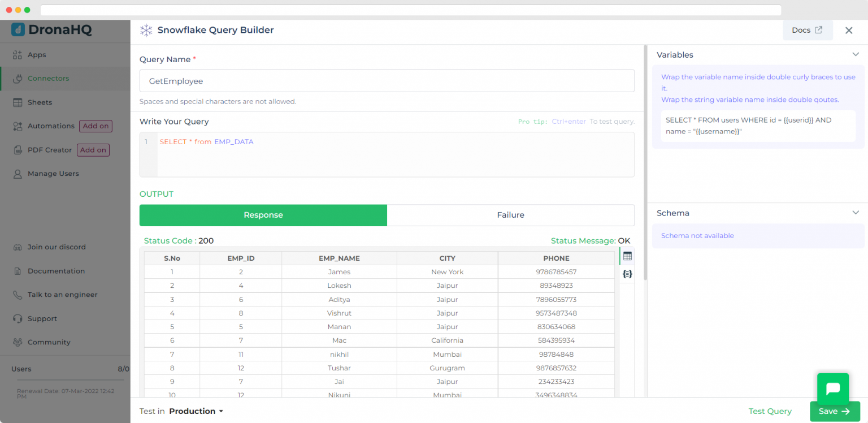The image size is (868, 423).
Task: Switch to the Failure tab
Action: coord(510,215)
